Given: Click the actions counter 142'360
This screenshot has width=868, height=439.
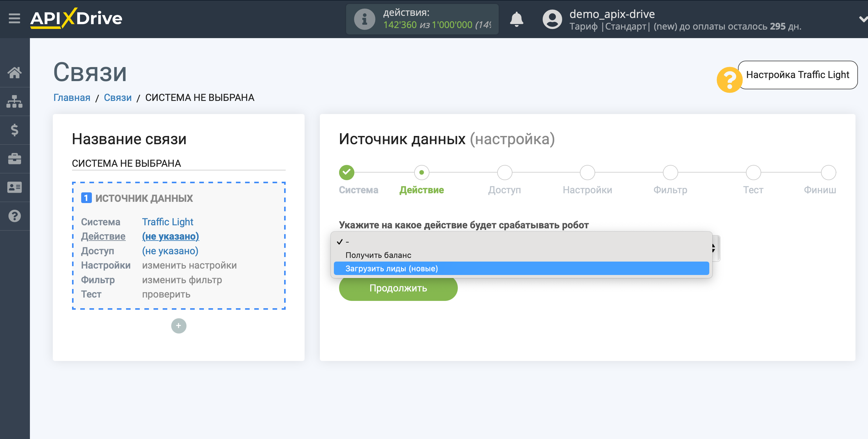Looking at the screenshot, I should (x=400, y=25).
